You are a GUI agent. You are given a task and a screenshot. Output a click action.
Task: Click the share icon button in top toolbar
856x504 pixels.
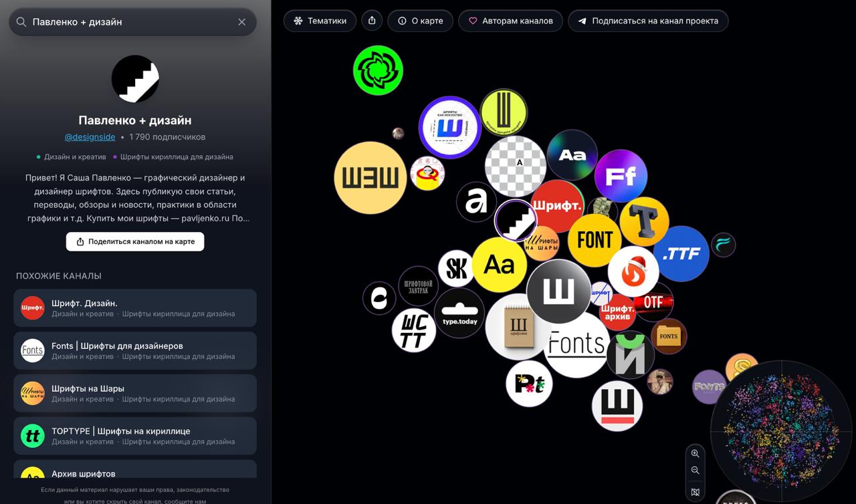click(372, 21)
